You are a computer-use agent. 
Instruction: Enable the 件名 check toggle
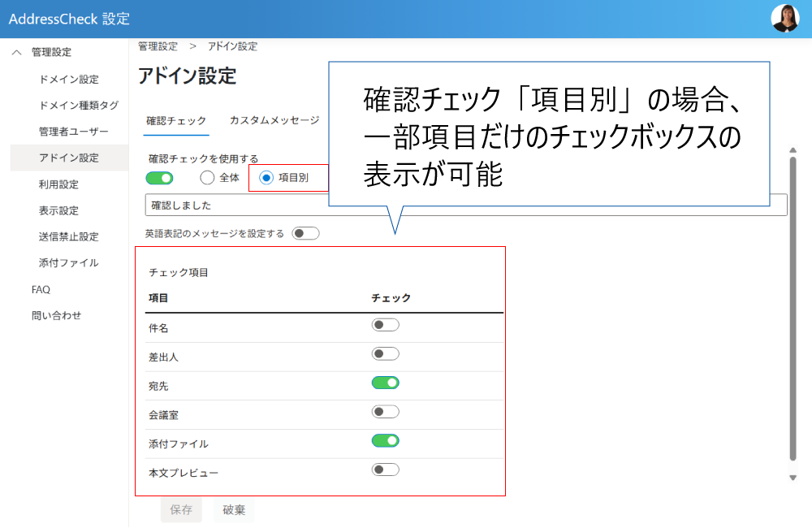tap(385, 326)
